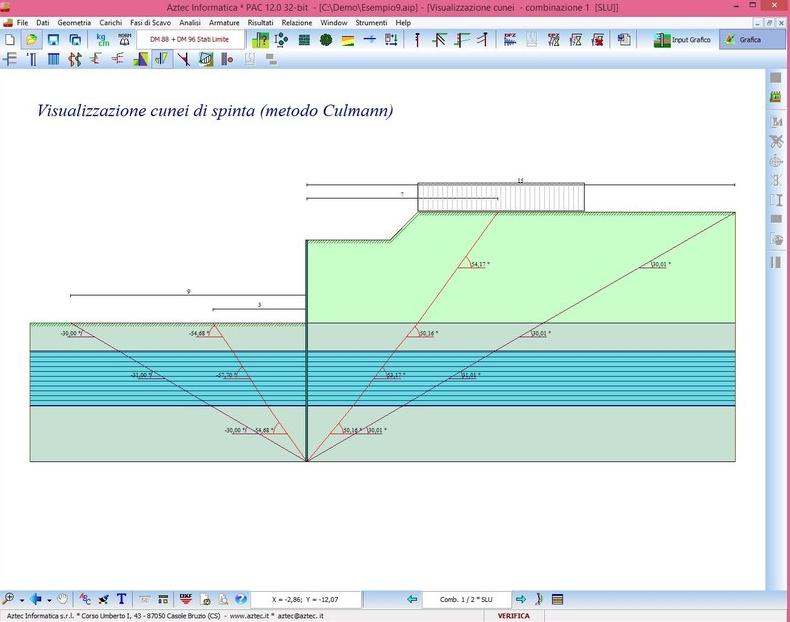Click the text insertion T tool

[122, 599]
